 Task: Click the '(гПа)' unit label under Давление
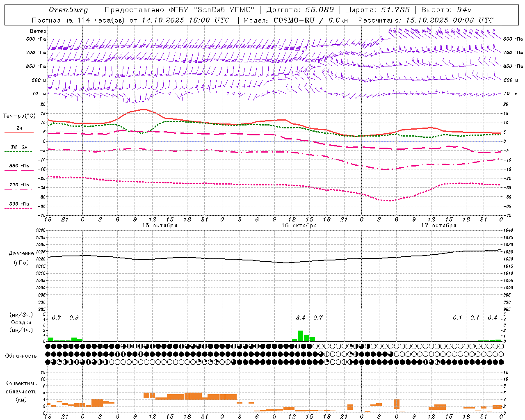21,263
